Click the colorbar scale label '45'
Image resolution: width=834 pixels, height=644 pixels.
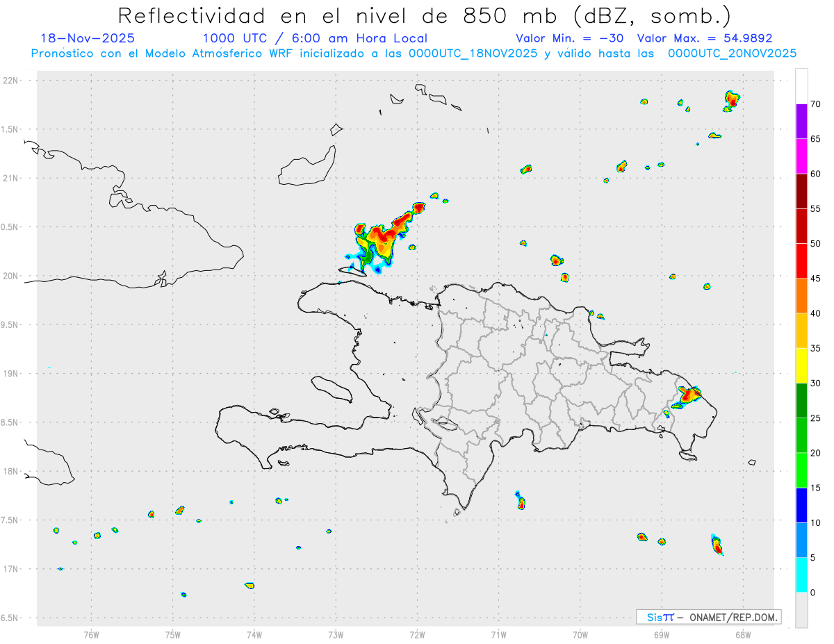(816, 279)
